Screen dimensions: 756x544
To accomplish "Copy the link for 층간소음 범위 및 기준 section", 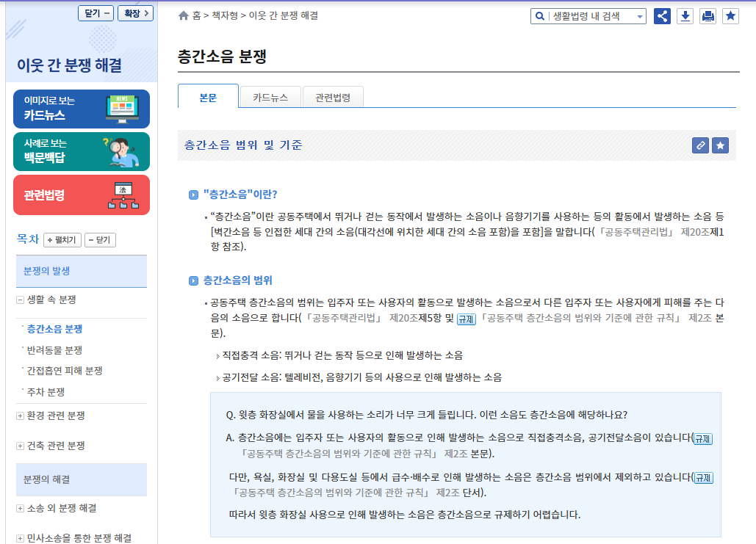I will click(700, 145).
